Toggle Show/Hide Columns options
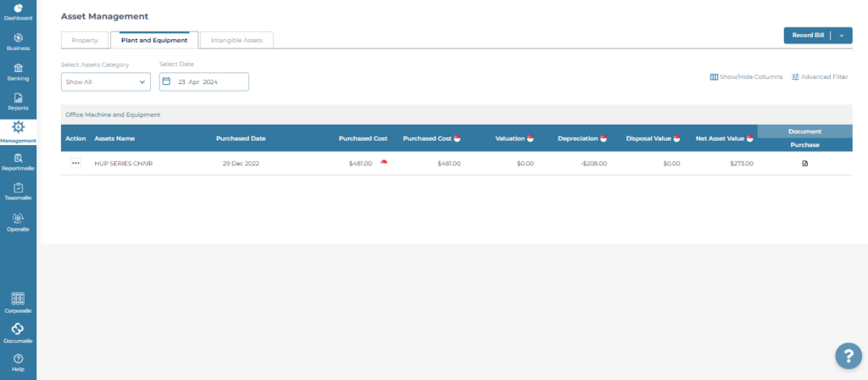Viewport: 868px width, 380px height. coord(746,77)
